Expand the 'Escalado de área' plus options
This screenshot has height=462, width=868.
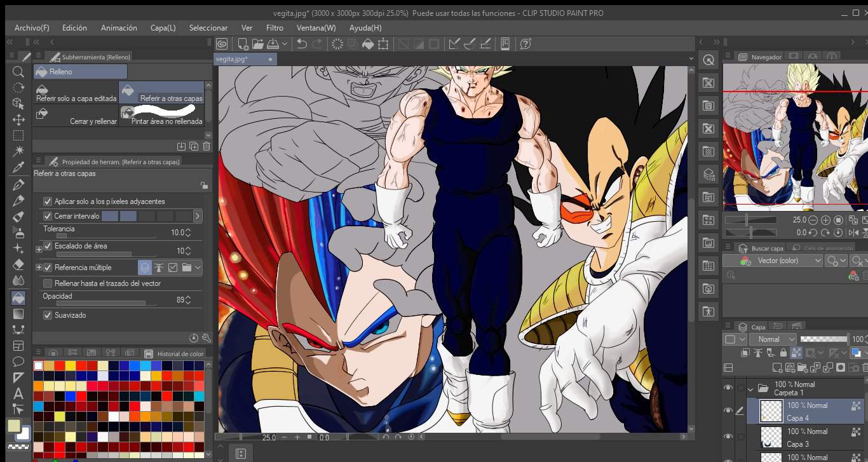coord(39,249)
